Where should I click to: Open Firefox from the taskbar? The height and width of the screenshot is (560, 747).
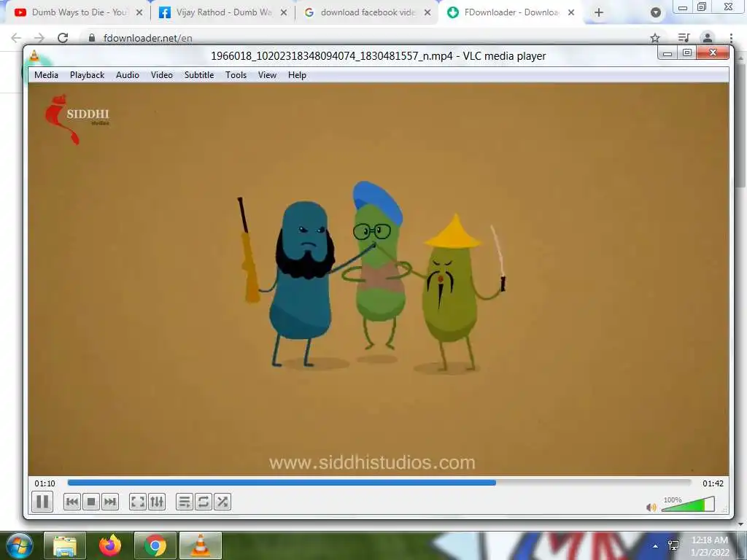click(110, 545)
